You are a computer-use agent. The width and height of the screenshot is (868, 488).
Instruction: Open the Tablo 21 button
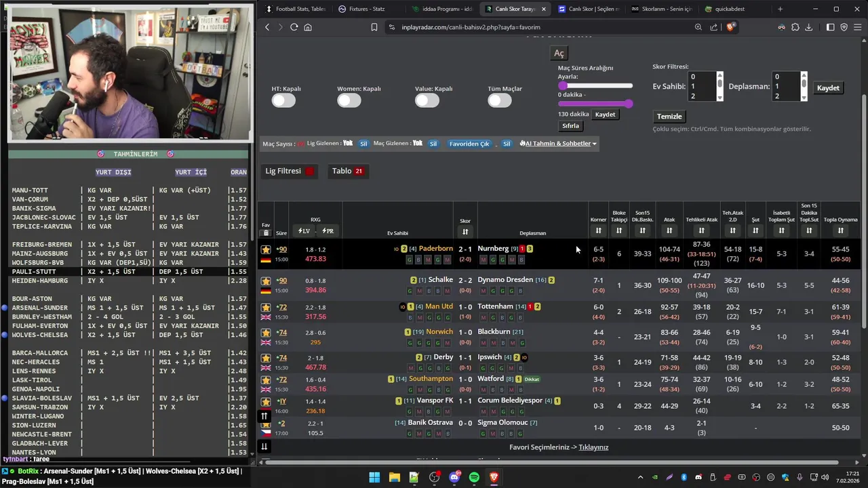[x=349, y=171]
